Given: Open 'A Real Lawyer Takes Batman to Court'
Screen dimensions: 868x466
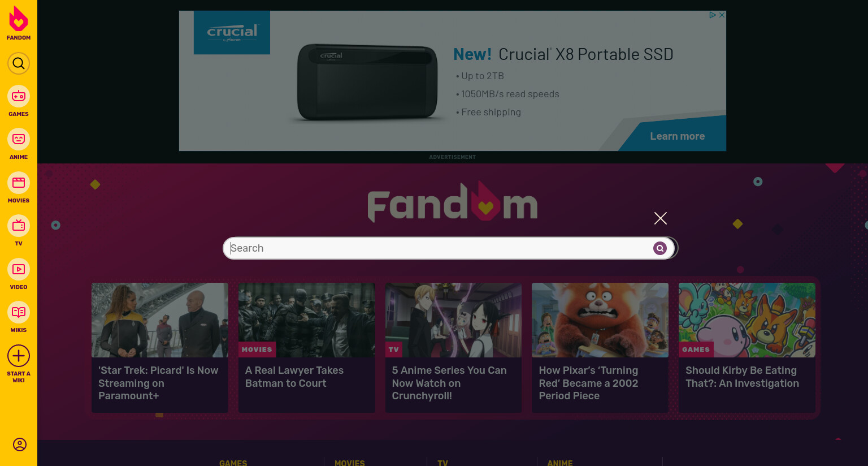Looking at the screenshot, I should [294, 377].
